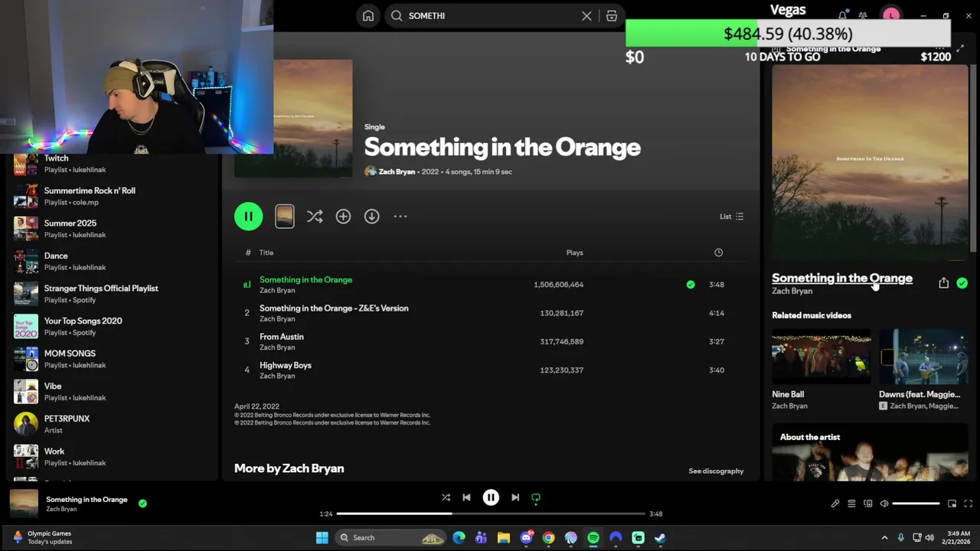This screenshot has height=551, width=980.
Task: Click now playing album art in bottom bar
Action: (x=24, y=504)
